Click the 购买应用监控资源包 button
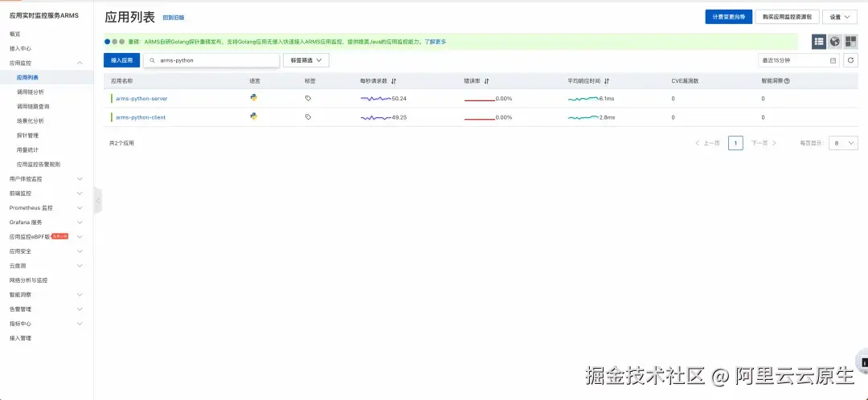 tap(787, 17)
